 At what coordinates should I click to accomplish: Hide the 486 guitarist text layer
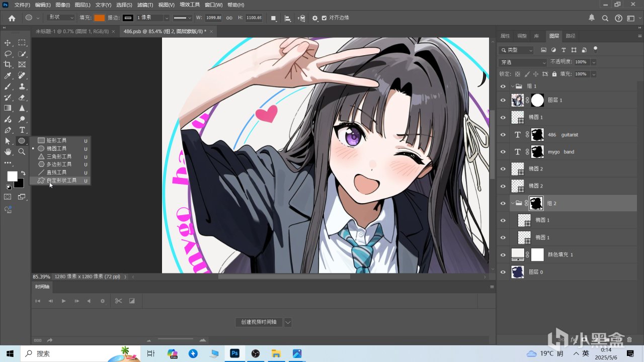point(503,135)
